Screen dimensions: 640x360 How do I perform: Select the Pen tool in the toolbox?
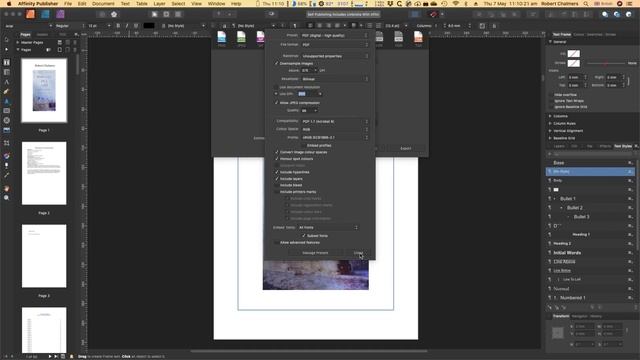point(7,91)
